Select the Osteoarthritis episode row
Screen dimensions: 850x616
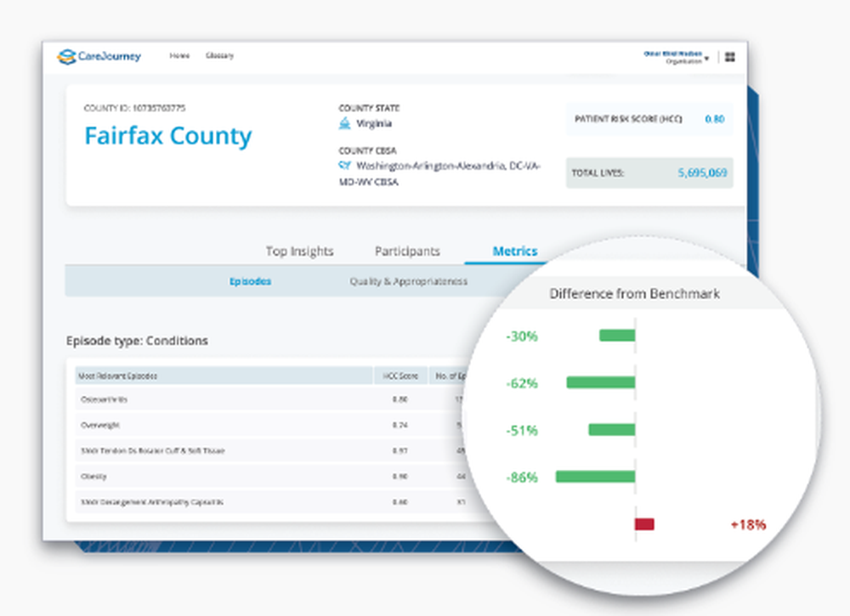(271, 399)
